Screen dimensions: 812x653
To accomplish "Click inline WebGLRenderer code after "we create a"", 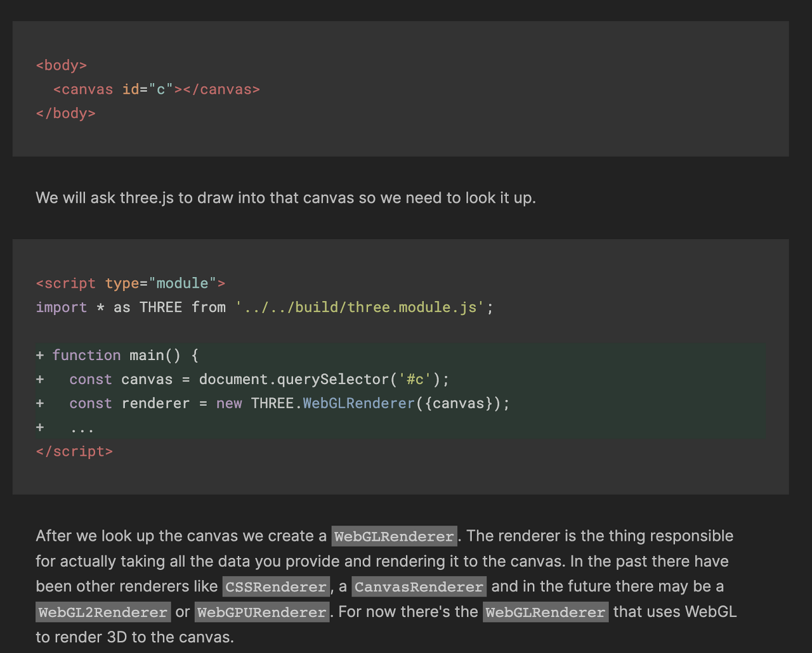I will (x=395, y=536).
